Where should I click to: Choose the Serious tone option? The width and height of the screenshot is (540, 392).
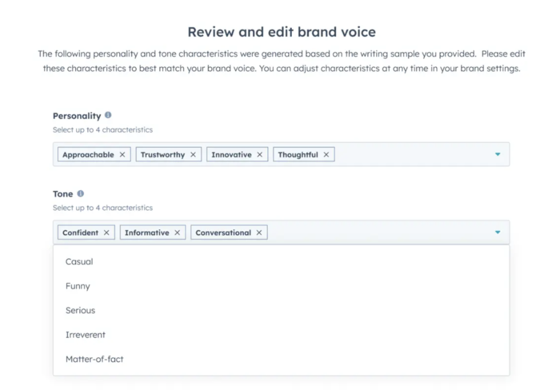(80, 310)
